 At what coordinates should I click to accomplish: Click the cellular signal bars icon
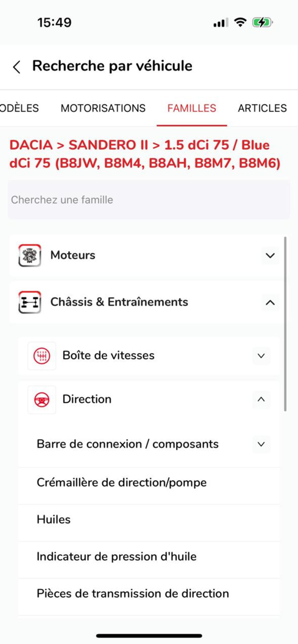[220, 22]
